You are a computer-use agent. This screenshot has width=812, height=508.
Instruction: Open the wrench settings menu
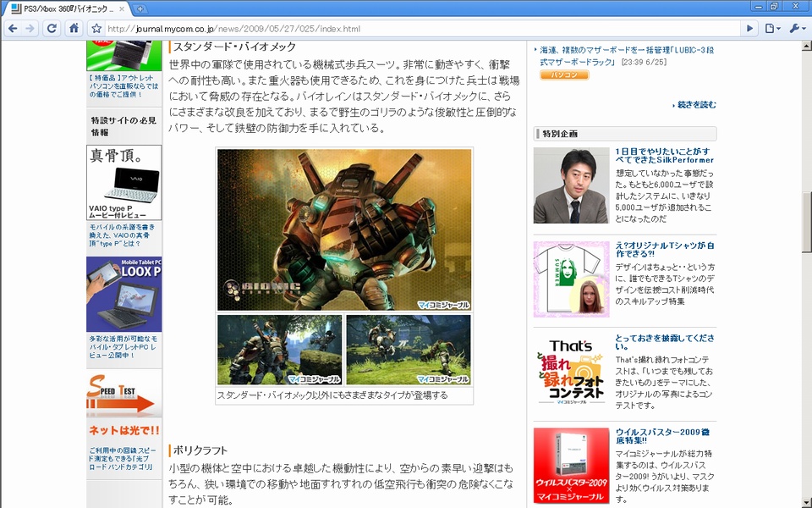[x=797, y=29]
